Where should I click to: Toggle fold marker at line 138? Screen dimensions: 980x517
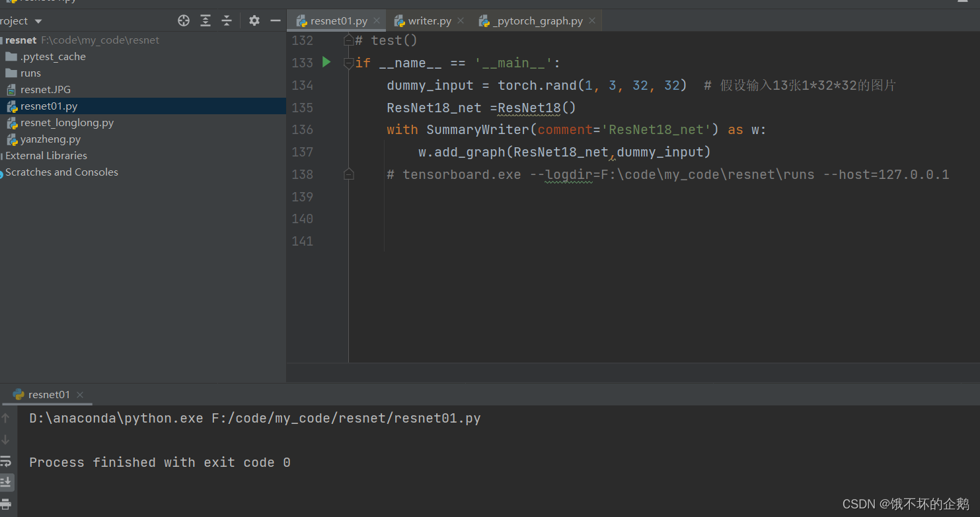tap(348, 174)
